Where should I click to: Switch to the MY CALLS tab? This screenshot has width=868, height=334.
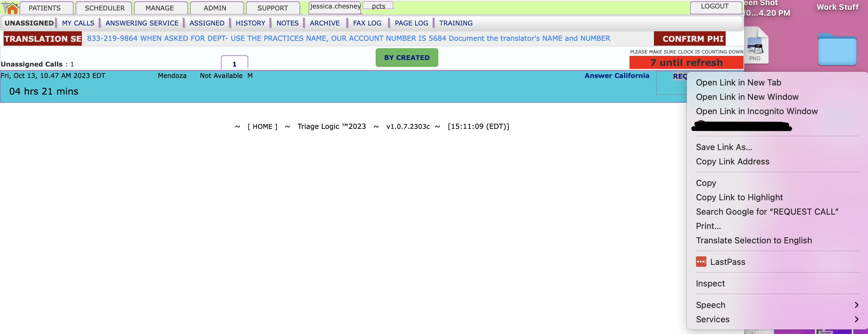(78, 23)
